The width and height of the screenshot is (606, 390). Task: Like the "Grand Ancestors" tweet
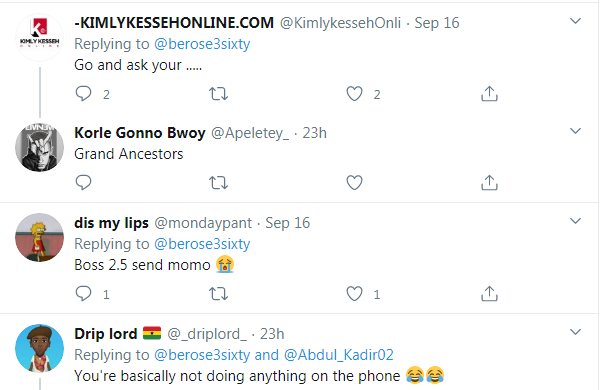click(x=354, y=182)
